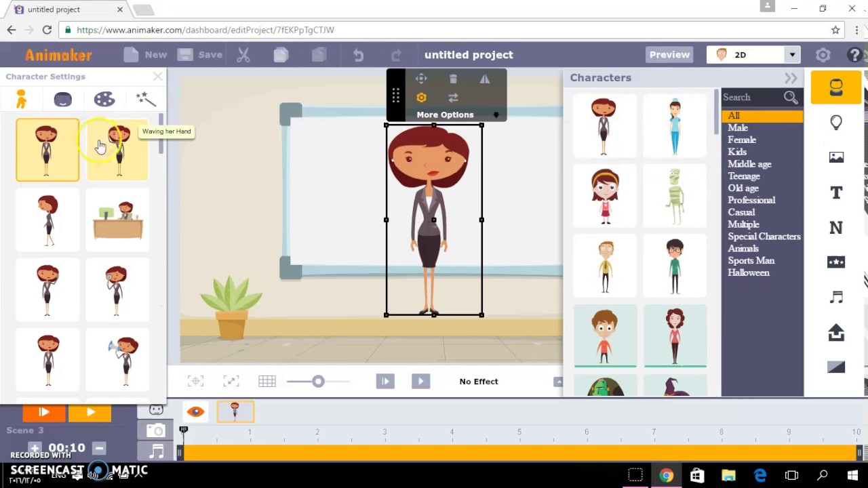868x488 pixels.
Task: Click the Undo arrow in top toolbar
Action: coord(358,55)
